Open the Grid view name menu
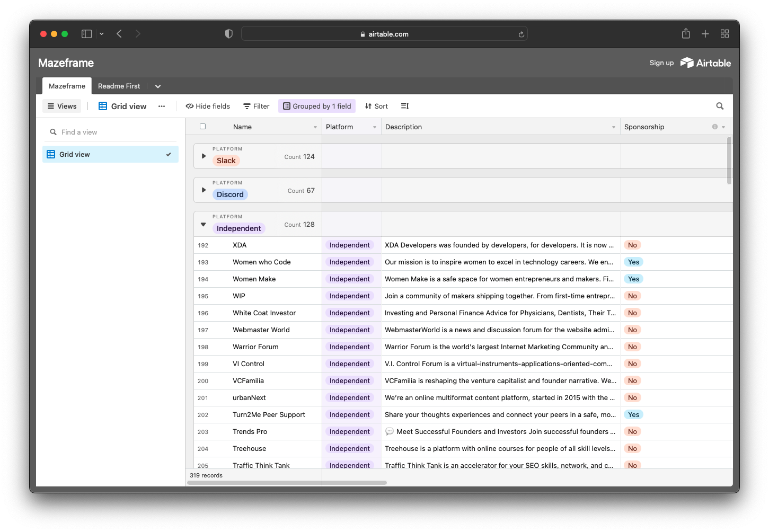Viewport: 769px width, 532px height. click(122, 106)
